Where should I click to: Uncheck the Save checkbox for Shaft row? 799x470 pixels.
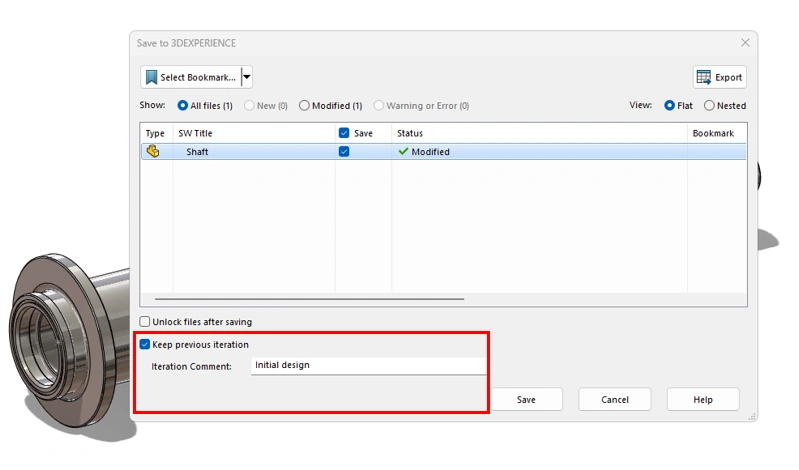click(344, 151)
